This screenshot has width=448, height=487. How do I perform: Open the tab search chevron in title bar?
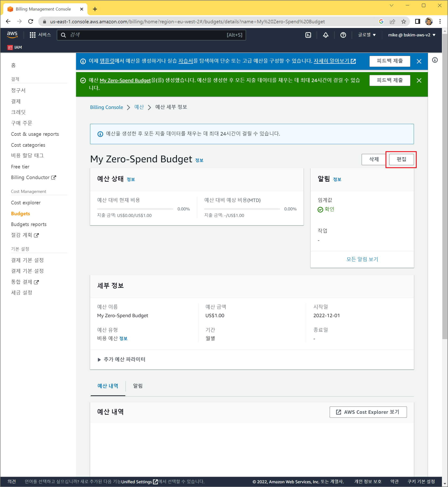point(392,5)
